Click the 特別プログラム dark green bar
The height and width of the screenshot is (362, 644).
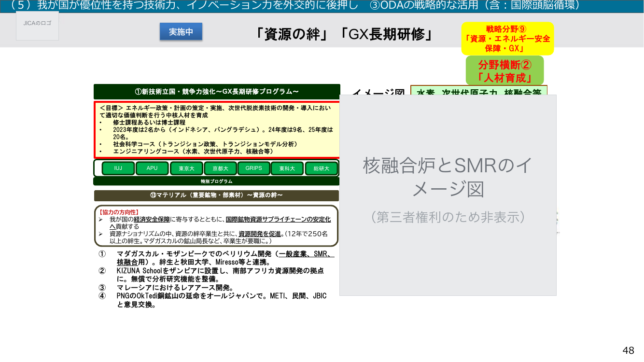click(x=216, y=181)
